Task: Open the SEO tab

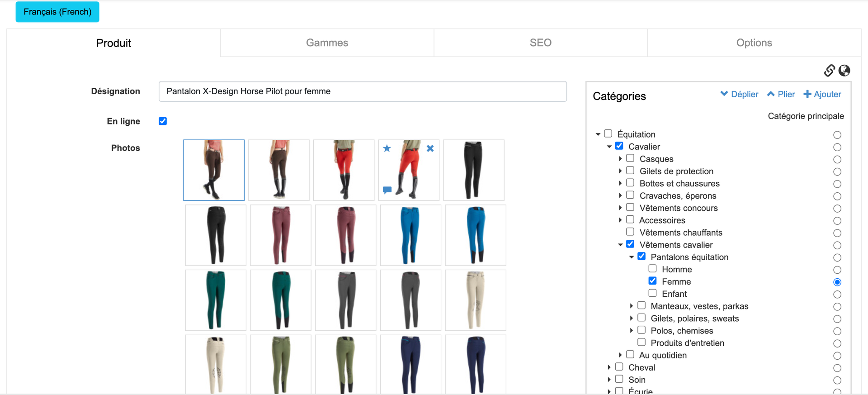Action: [540, 43]
